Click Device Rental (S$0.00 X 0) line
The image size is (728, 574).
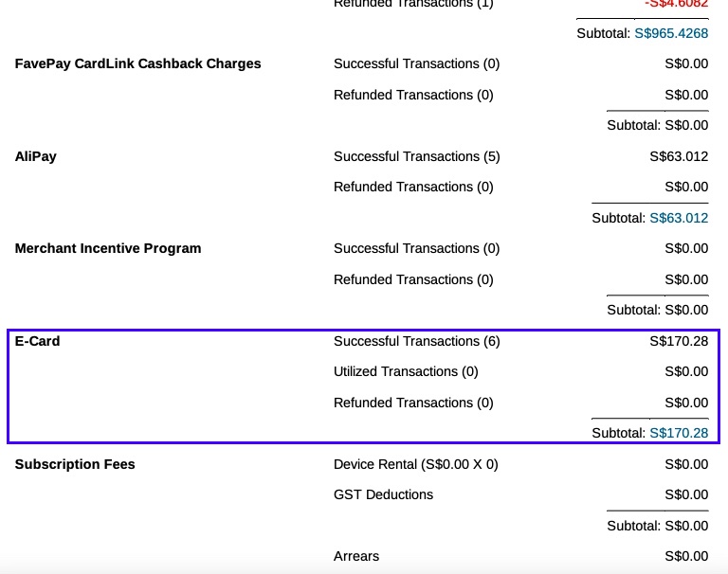tap(521, 464)
